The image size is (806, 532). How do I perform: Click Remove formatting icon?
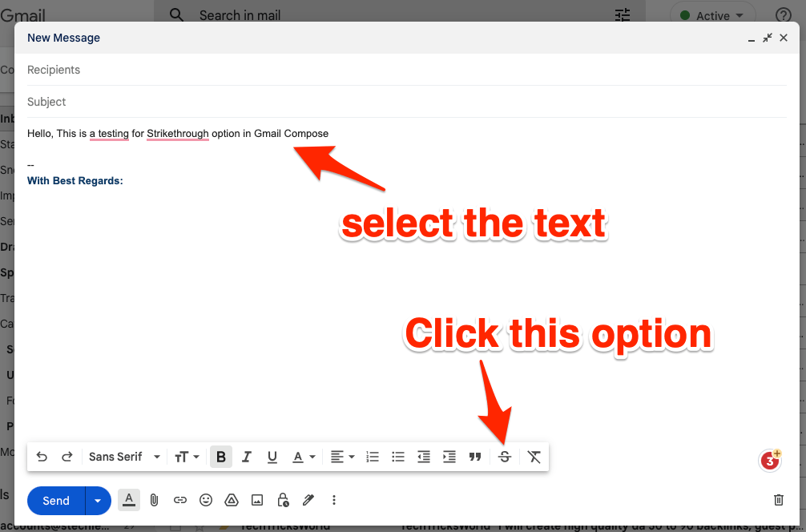click(x=534, y=457)
